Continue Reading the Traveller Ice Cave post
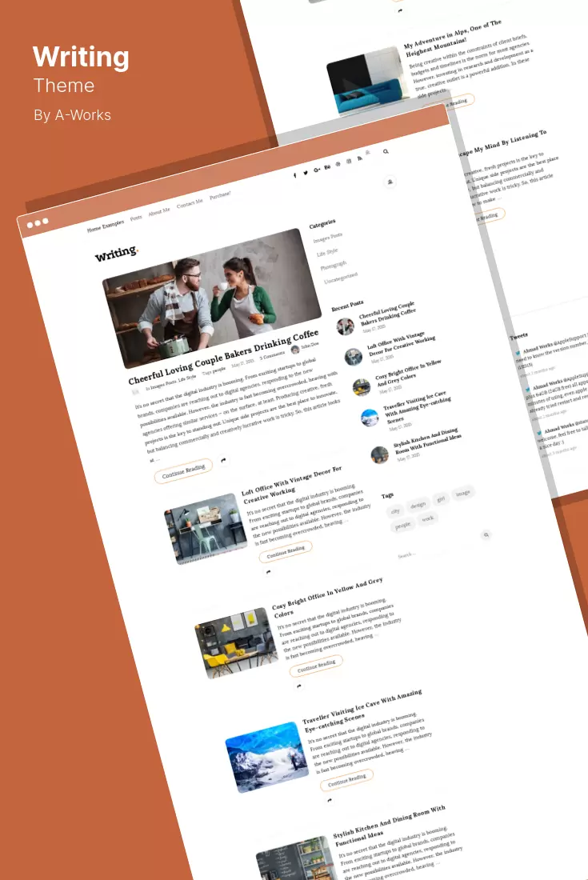The height and width of the screenshot is (880, 588). [x=346, y=779]
